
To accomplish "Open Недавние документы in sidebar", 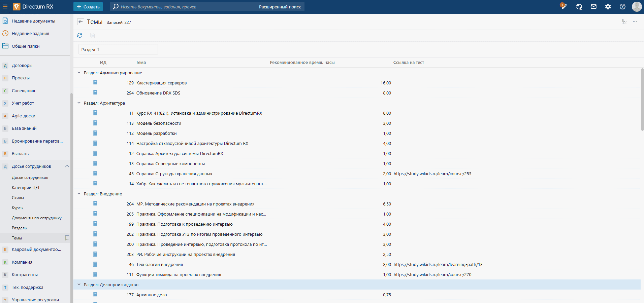I will (x=33, y=21).
